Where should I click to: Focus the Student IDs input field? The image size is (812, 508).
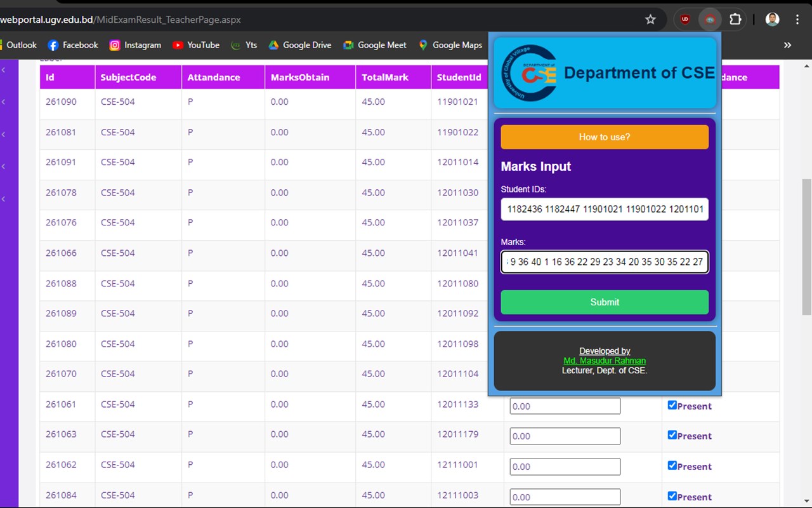[x=605, y=209]
